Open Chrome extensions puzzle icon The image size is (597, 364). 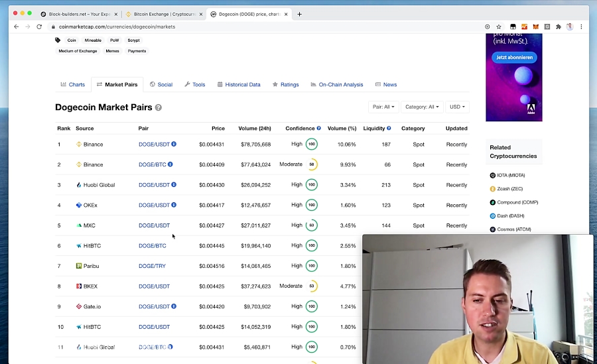[x=559, y=27]
